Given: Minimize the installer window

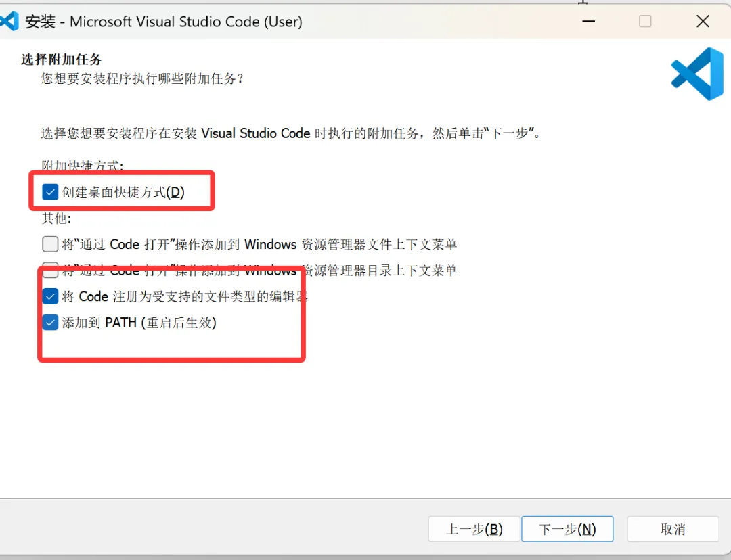Looking at the screenshot, I should pos(588,22).
